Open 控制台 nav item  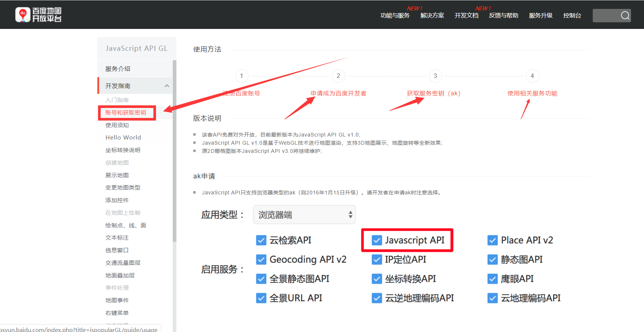point(572,16)
